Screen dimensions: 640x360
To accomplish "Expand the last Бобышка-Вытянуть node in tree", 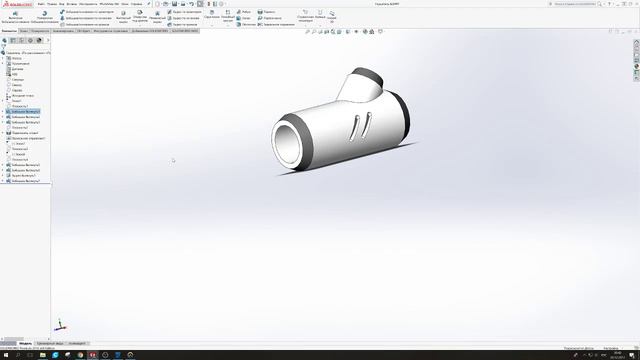I will 3,181.
